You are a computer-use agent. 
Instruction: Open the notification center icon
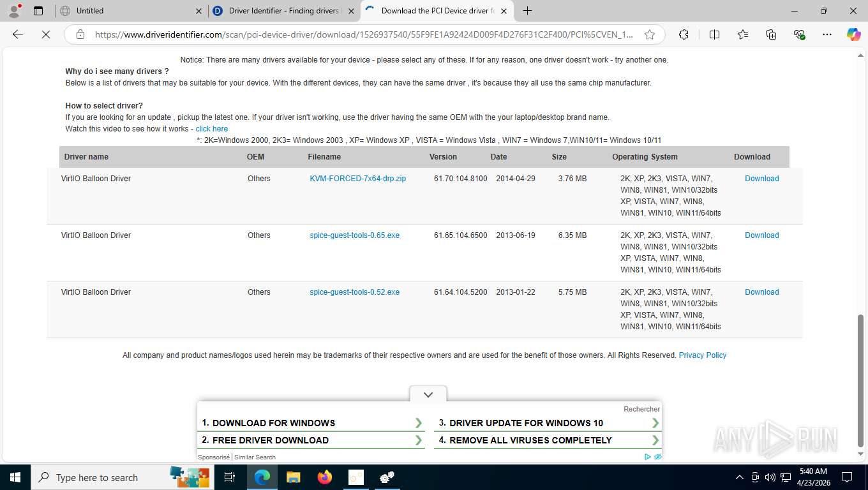coord(847,477)
